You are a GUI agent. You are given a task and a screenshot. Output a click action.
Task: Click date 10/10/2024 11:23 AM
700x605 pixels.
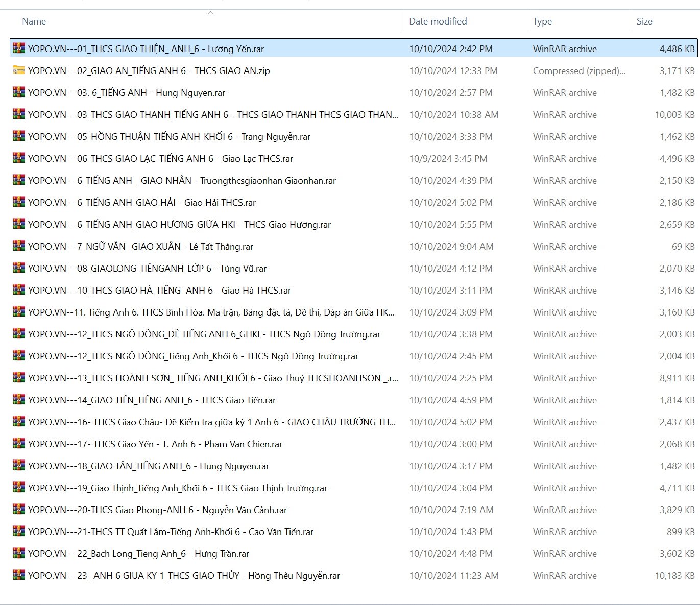pyautogui.click(x=454, y=576)
